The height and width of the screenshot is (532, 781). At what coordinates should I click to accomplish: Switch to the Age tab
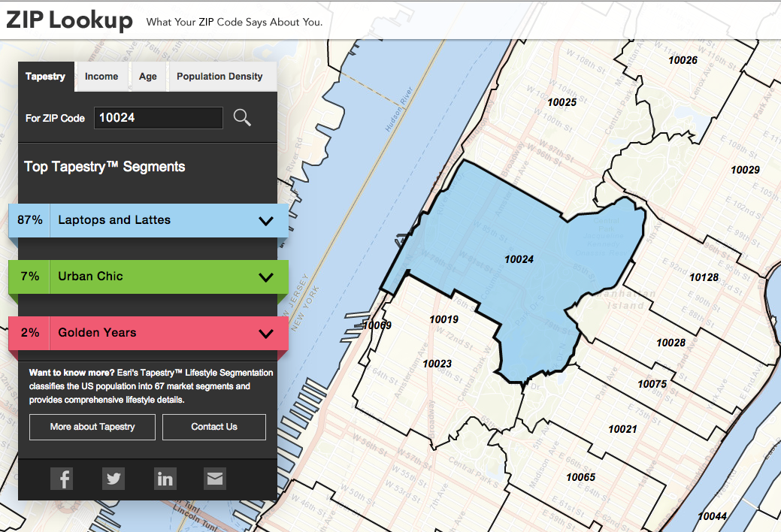(x=147, y=76)
